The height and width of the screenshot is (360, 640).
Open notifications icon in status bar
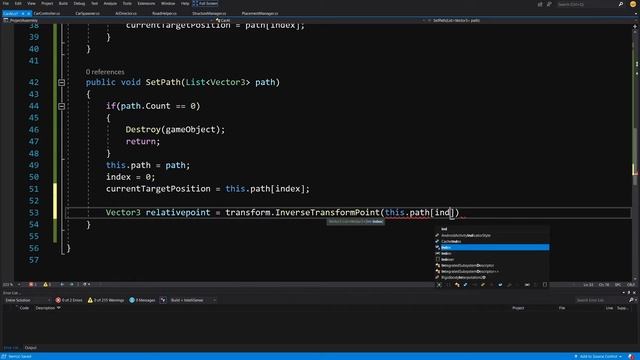coord(631,356)
